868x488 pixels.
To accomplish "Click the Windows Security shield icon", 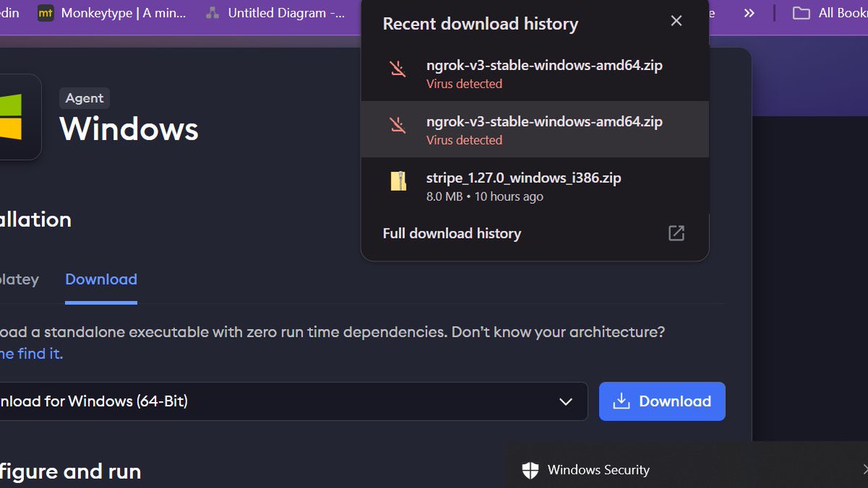I will [530, 471].
